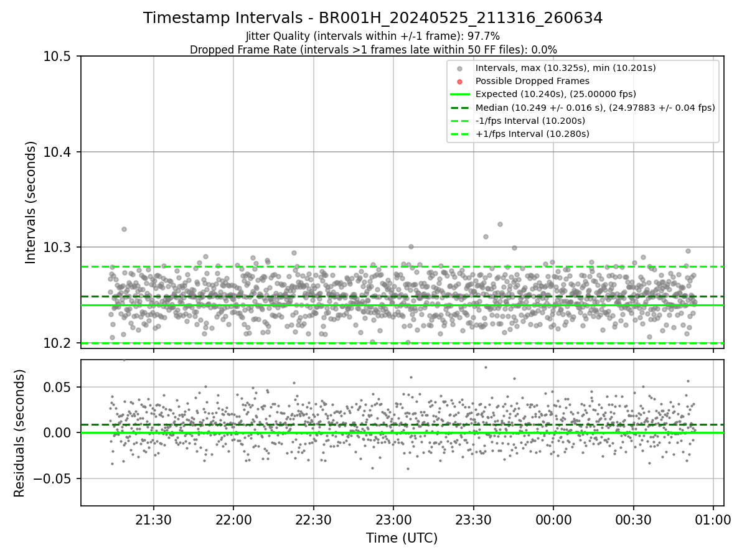The width and height of the screenshot is (747, 560).
Task: Click the red dot marker for Possible Dropped Frames
Action: [x=459, y=81]
